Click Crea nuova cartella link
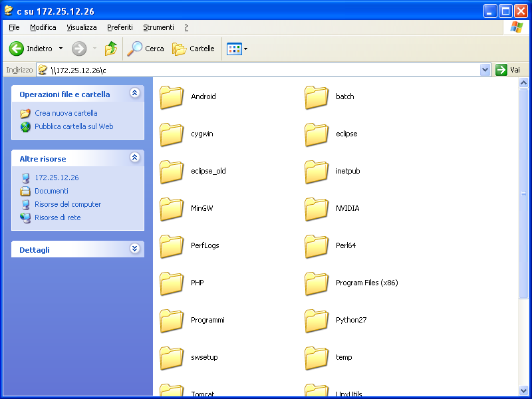The height and width of the screenshot is (399, 532). (66, 113)
